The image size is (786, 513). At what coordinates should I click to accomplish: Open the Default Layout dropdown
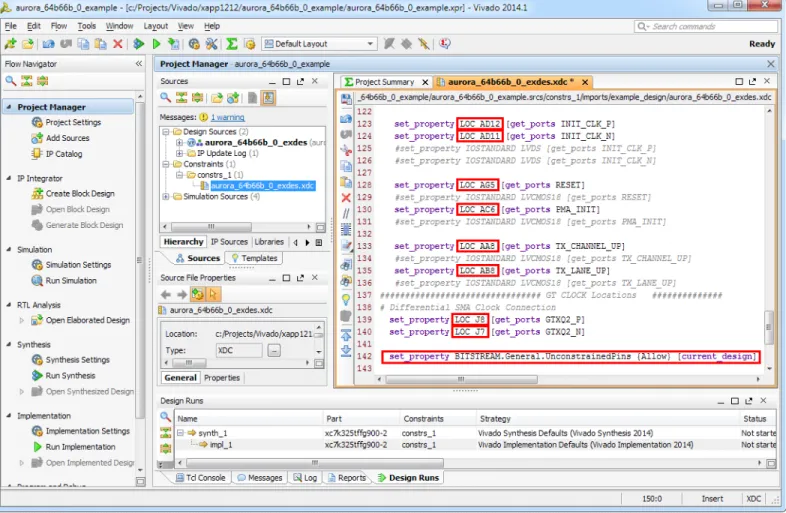pyautogui.click(x=319, y=44)
